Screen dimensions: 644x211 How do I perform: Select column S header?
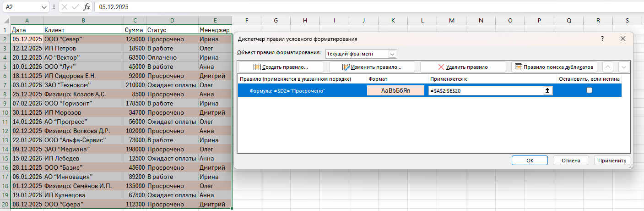627,21
